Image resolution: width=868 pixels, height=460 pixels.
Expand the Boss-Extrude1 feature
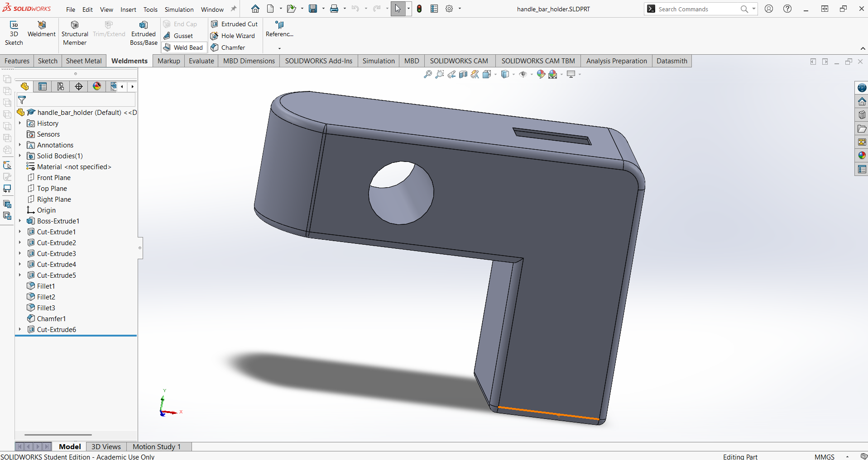coord(20,221)
